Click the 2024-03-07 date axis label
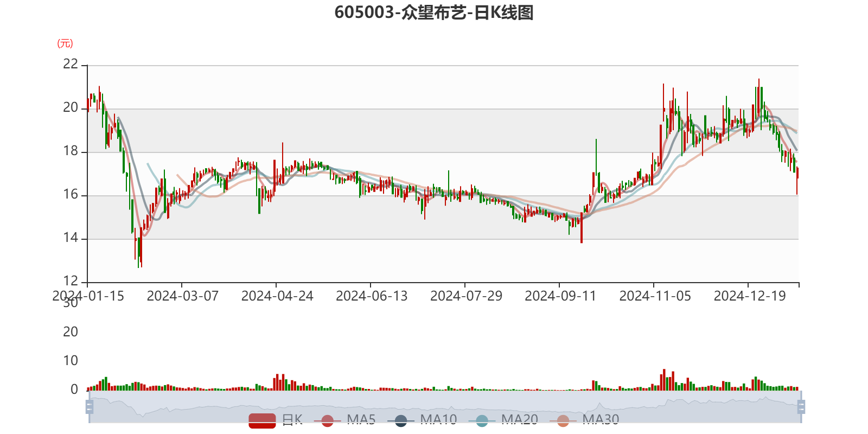The height and width of the screenshot is (434, 868). tap(182, 296)
